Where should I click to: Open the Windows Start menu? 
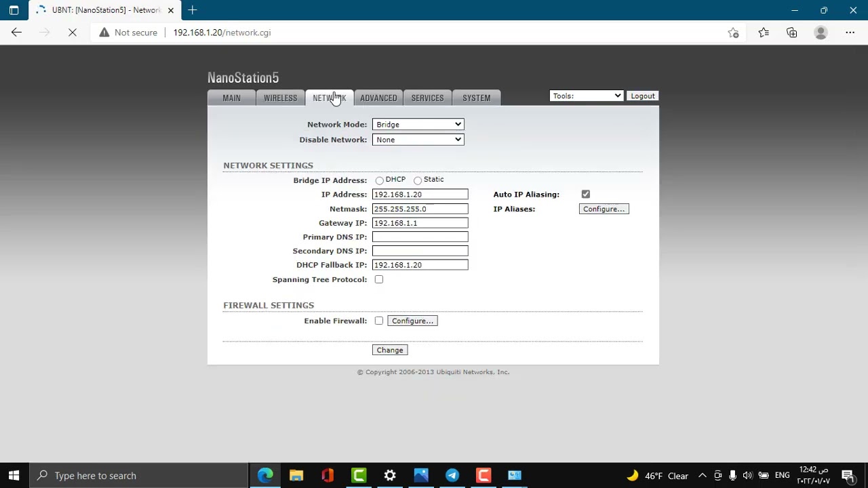click(x=14, y=475)
